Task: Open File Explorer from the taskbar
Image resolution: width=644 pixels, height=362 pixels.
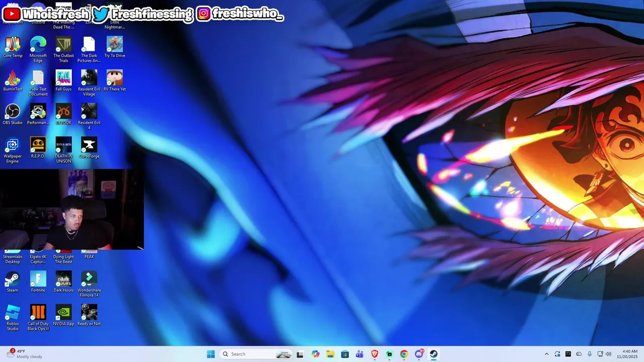Action: tap(330, 354)
